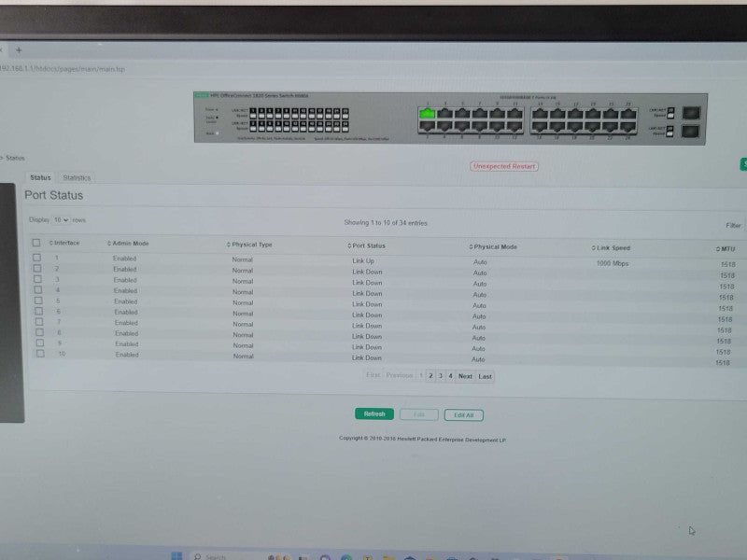Select port 5 on the switch image
Image resolution: width=747 pixels, height=560 pixels.
pyautogui.click(x=462, y=113)
